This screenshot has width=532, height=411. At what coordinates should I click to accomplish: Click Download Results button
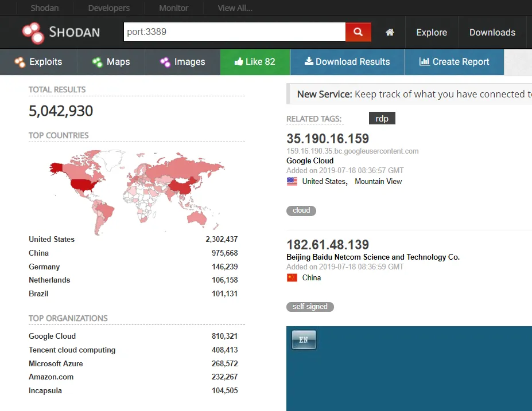tap(347, 62)
